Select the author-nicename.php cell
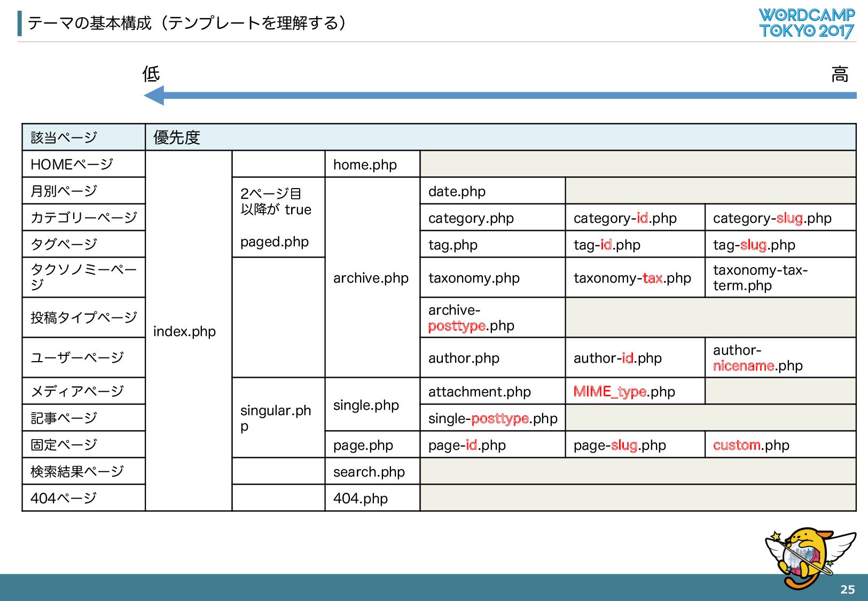The width and height of the screenshot is (868, 601). (x=780, y=357)
